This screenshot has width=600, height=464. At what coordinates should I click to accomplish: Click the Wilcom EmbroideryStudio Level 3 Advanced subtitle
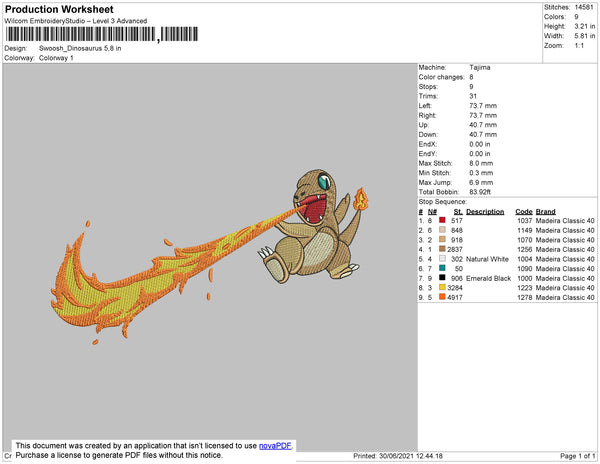pyautogui.click(x=76, y=21)
